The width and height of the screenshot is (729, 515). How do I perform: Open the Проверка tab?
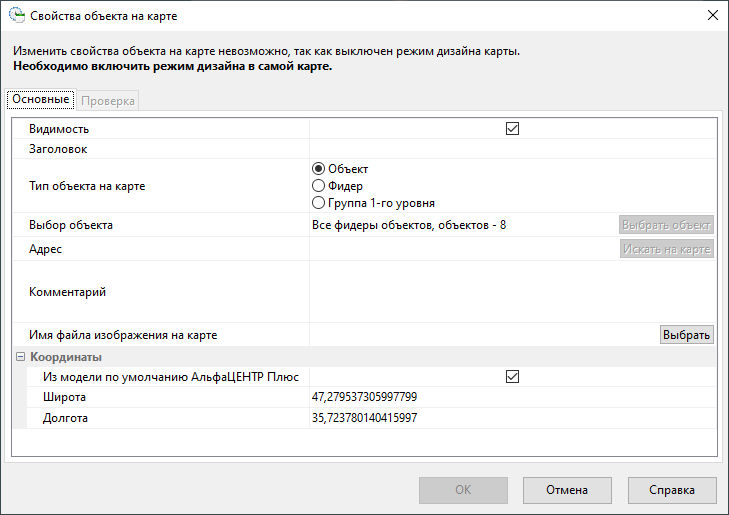[108, 101]
